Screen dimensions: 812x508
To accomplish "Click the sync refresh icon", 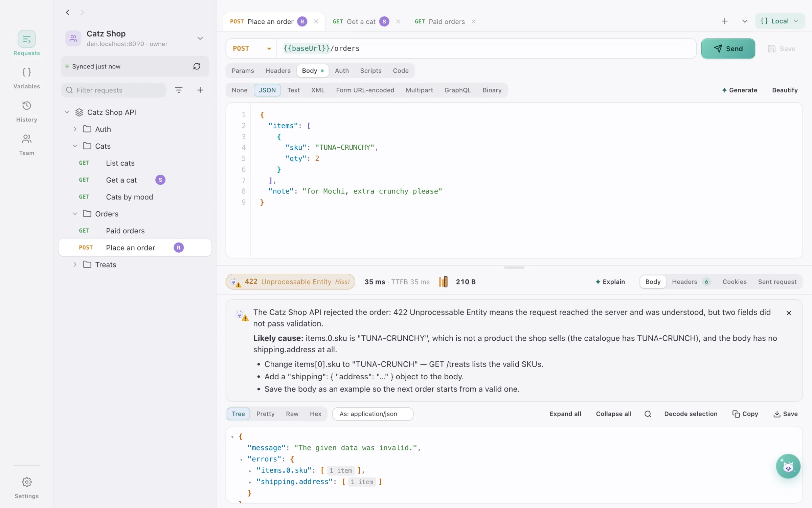I will 197,66.
